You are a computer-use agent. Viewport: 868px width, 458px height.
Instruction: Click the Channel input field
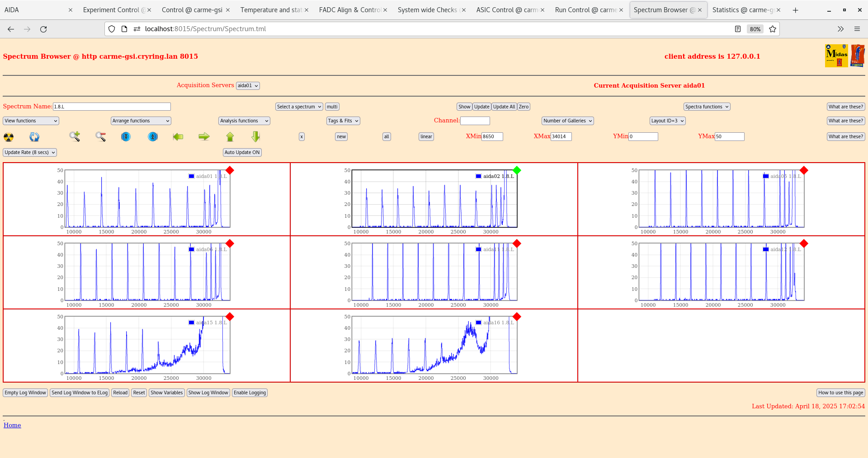coord(475,121)
